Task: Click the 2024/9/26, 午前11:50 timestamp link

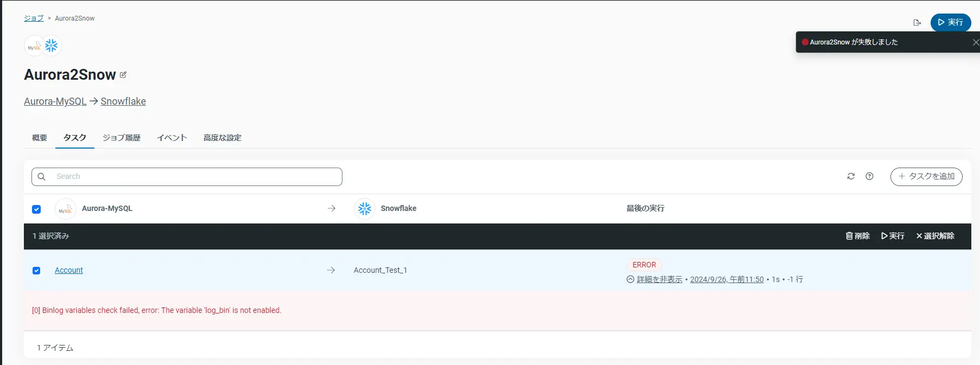Action: point(727,279)
